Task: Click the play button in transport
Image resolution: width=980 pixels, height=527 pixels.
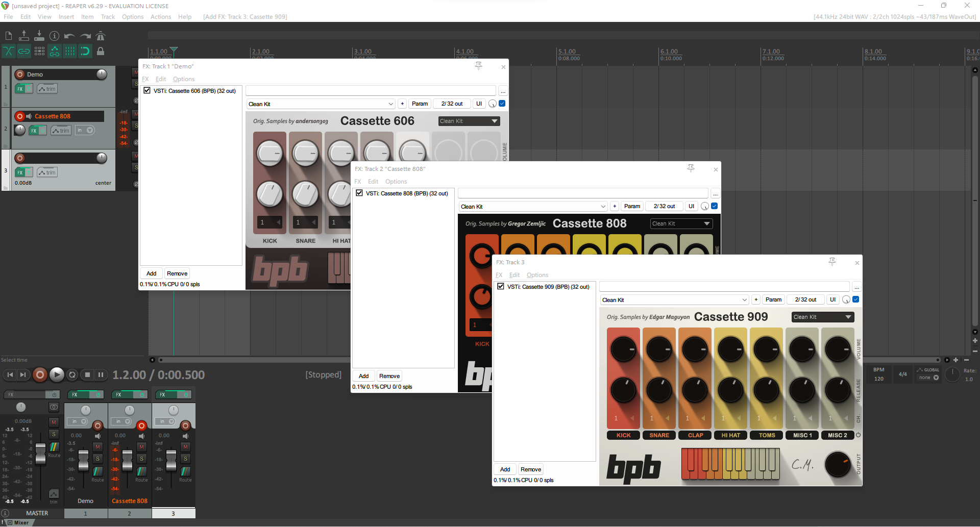Action: tap(57, 375)
